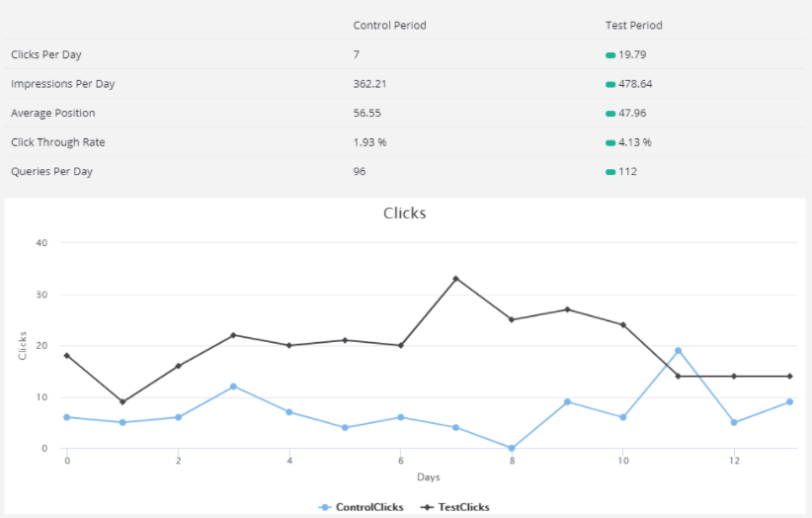Select the ControlClicks zero point at day 8
The width and height of the screenshot is (812, 518).
tap(512, 448)
